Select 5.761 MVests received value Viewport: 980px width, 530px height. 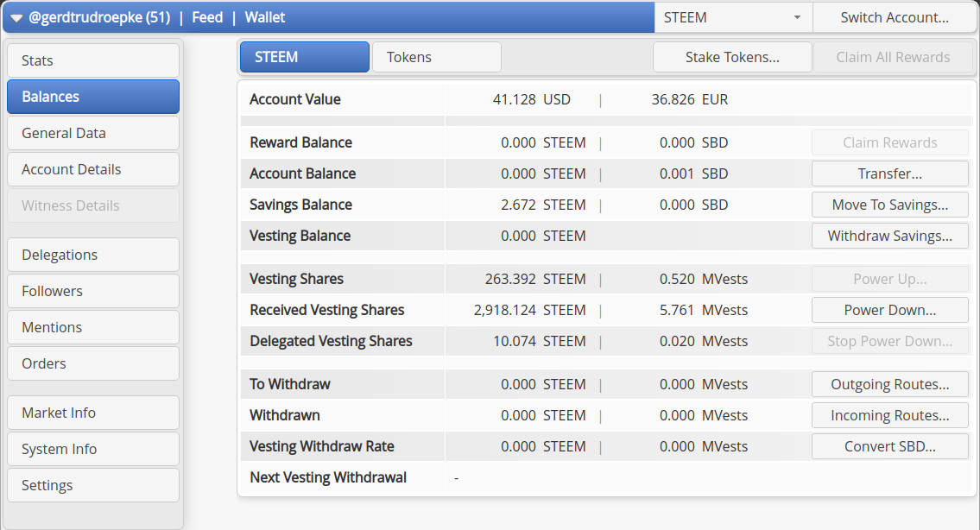point(703,310)
